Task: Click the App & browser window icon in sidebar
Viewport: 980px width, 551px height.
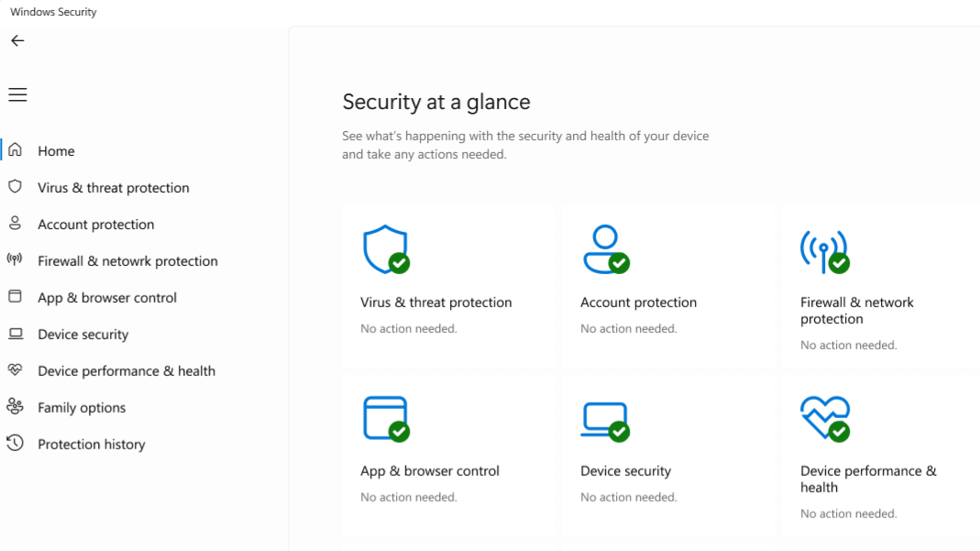Action: (15, 296)
